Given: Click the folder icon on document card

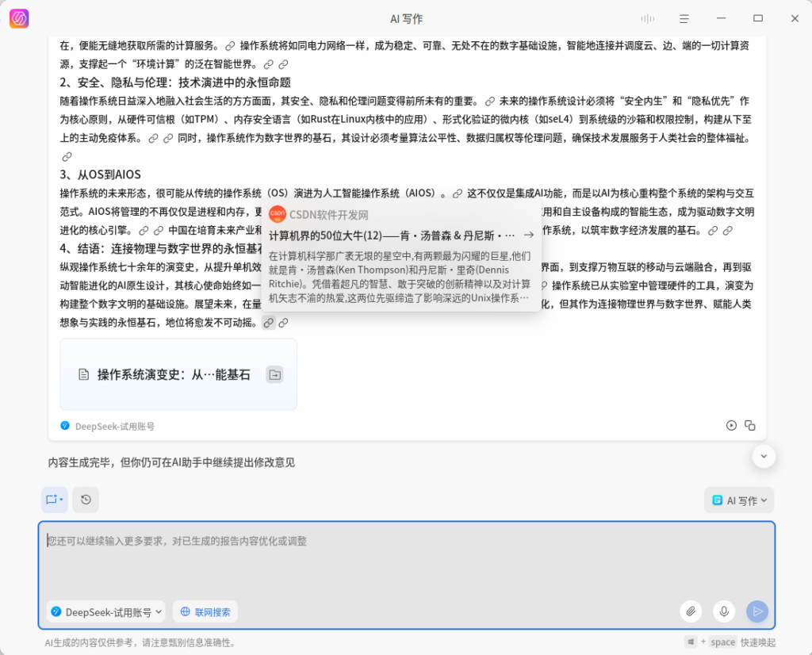Looking at the screenshot, I should [x=274, y=374].
